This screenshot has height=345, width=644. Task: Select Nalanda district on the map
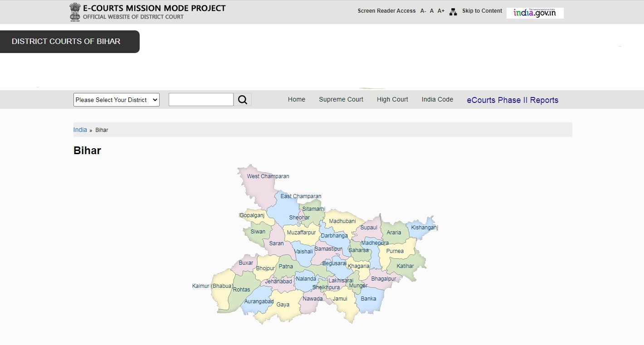click(306, 279)
